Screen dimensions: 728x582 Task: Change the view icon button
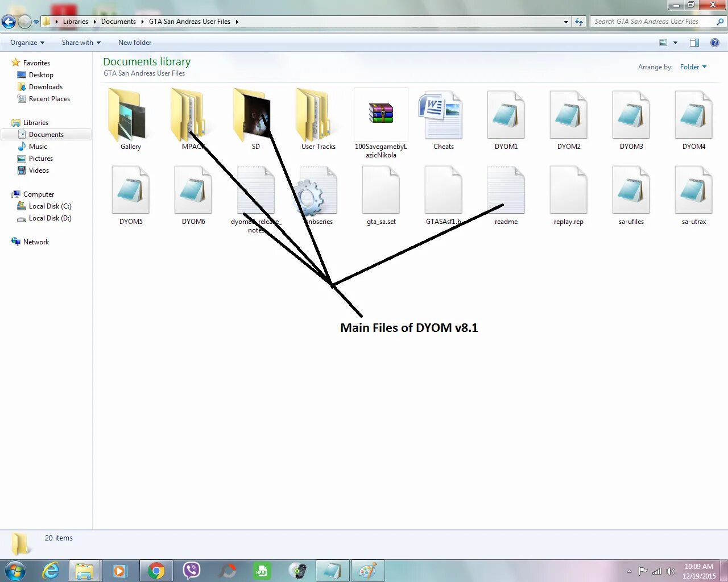(663, 43)
